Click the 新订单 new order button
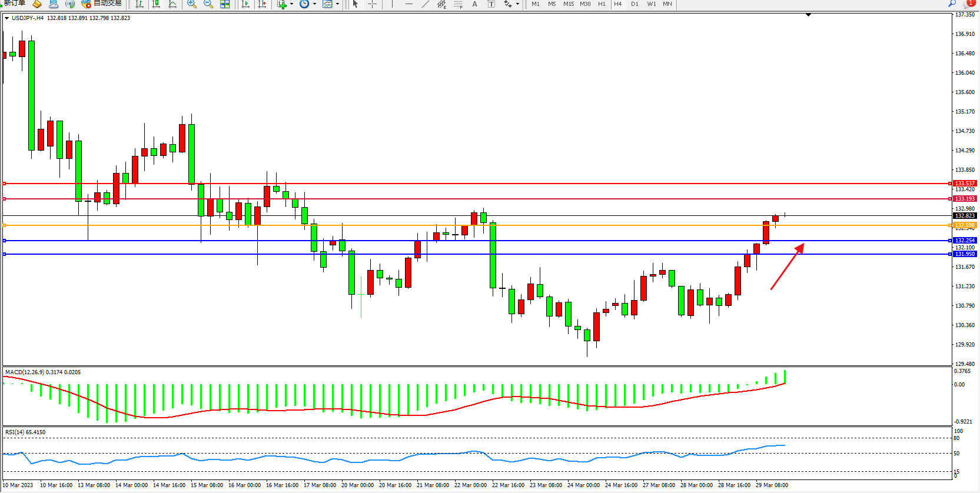 click(14, 4)
